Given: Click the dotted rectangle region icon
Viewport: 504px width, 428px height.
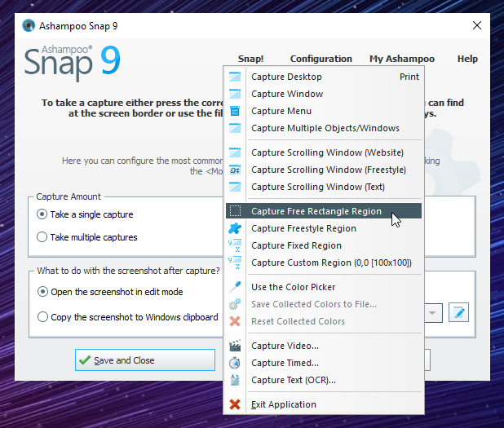Looking at the screenshot, I should pos(235,211).
